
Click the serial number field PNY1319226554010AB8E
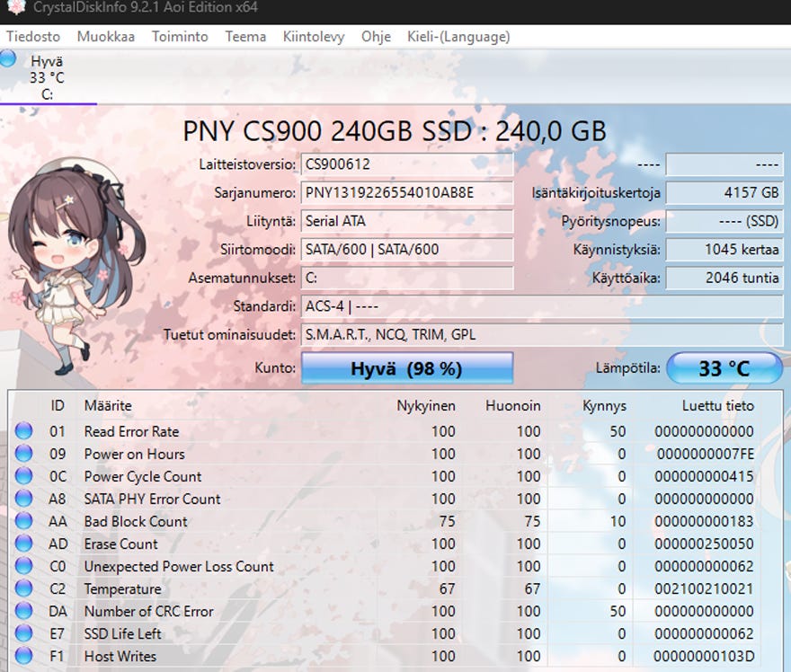click(x=407, y=192)
